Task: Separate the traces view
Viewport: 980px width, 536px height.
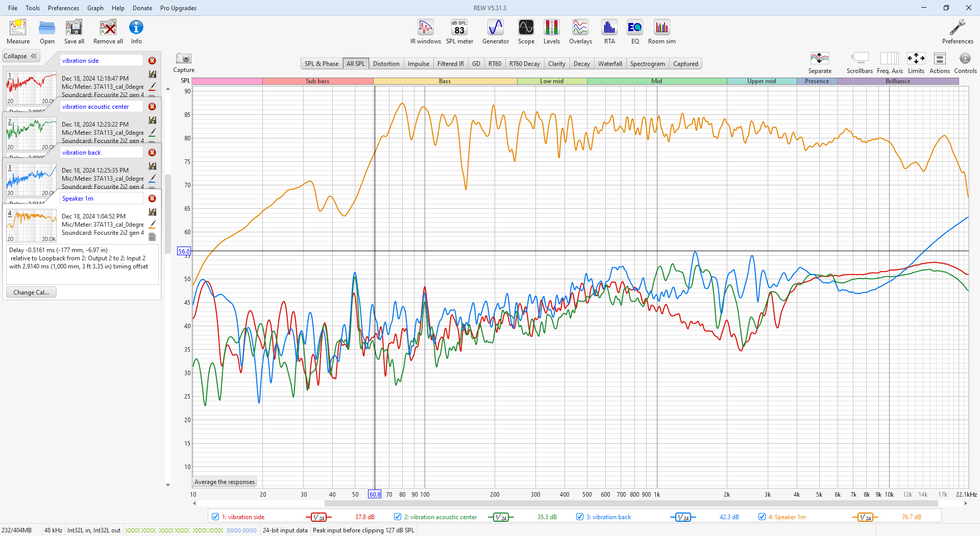Action: (820, 63)
